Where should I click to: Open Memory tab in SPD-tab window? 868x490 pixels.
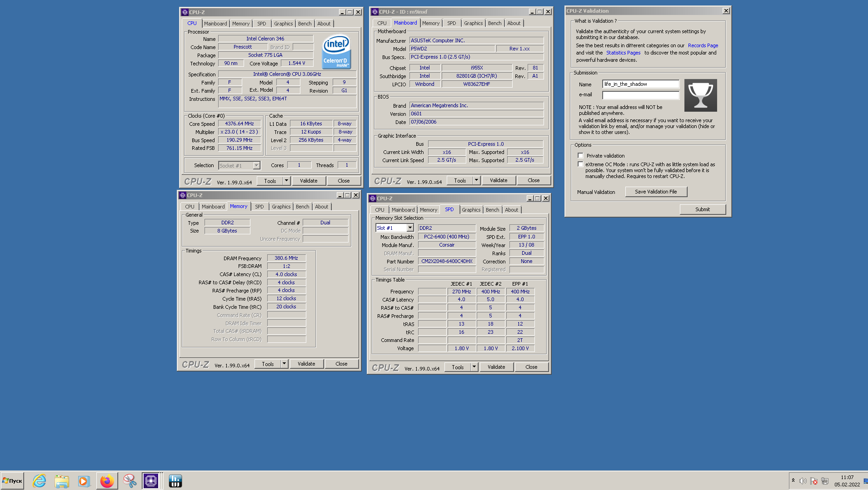(x=429, y=210)
